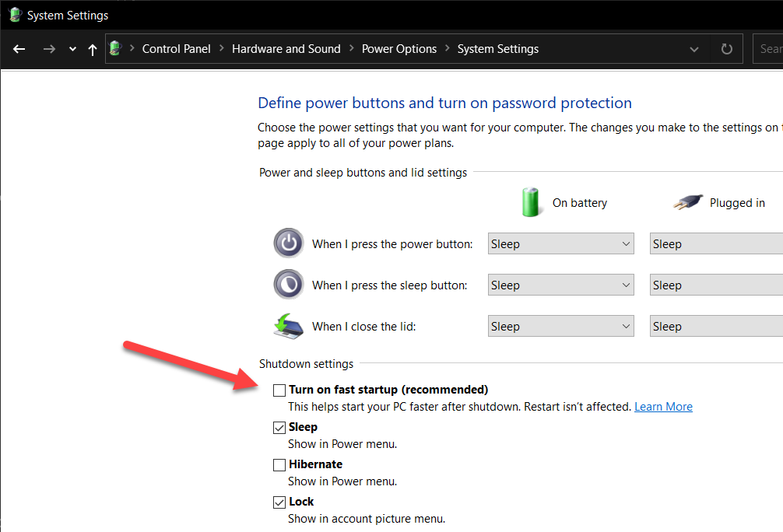Viewport: 783px width, 532px height.
Task: Uncheck the Sleep shutdown setting
Action: pyautogui.click(x=279, y=427)
